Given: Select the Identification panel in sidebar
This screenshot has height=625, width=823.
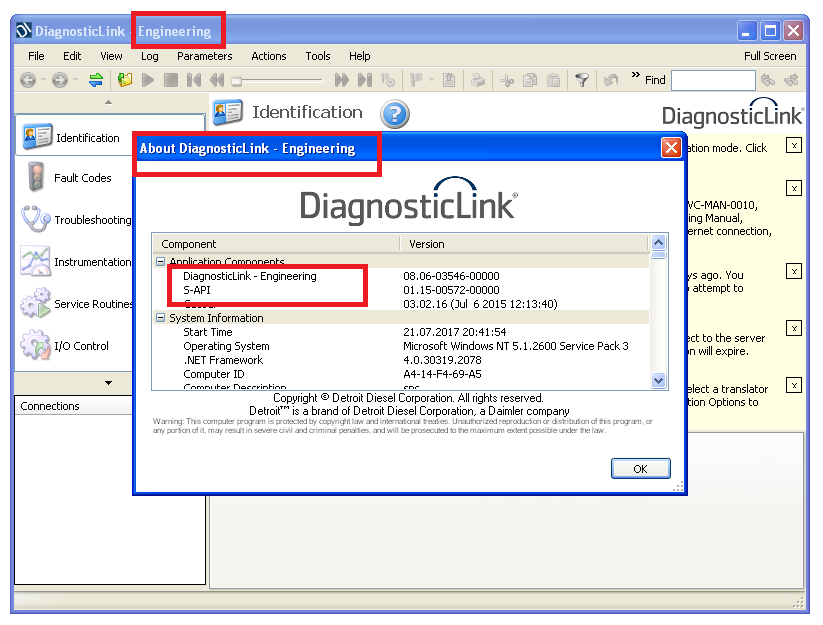Looking at the screenshot, I should [73, 137].
